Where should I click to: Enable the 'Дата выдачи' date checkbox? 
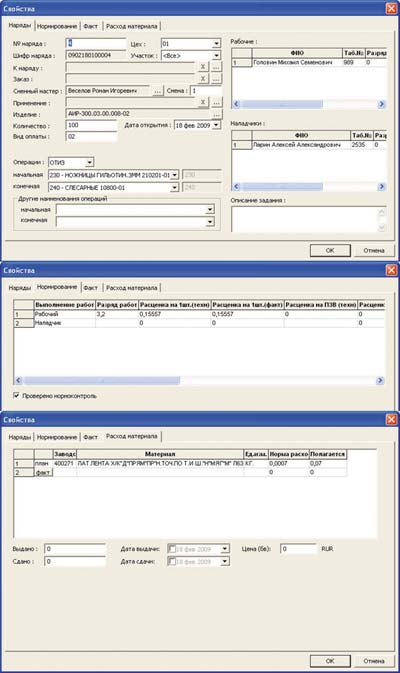(x=172, y=549)
